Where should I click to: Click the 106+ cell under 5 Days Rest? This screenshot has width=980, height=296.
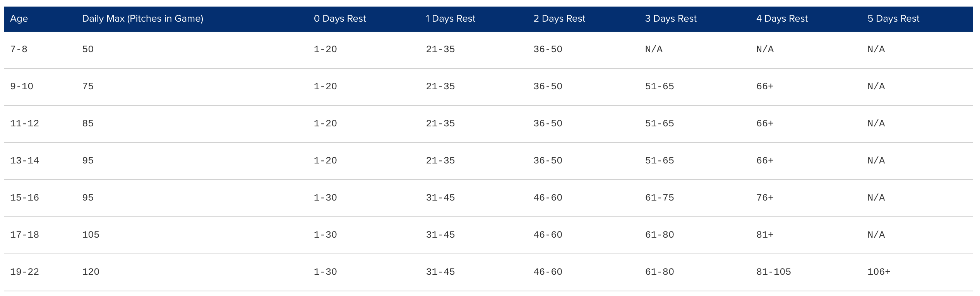(879, 272)
